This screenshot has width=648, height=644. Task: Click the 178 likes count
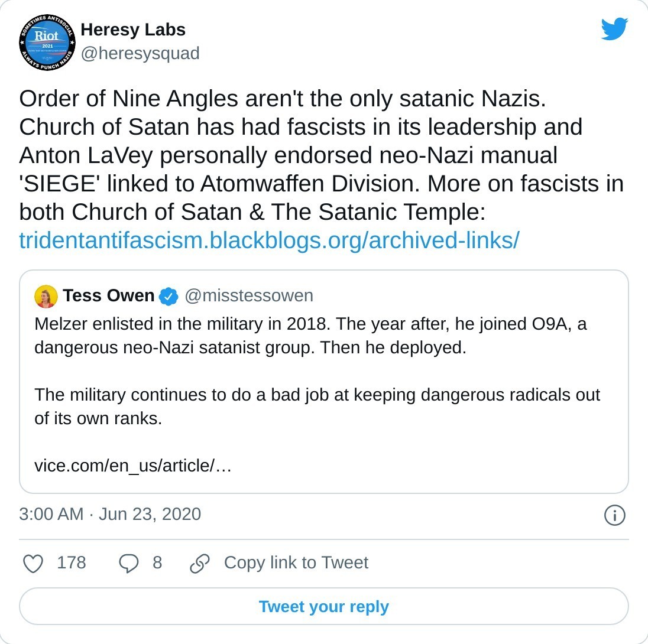tap(72, 562)
